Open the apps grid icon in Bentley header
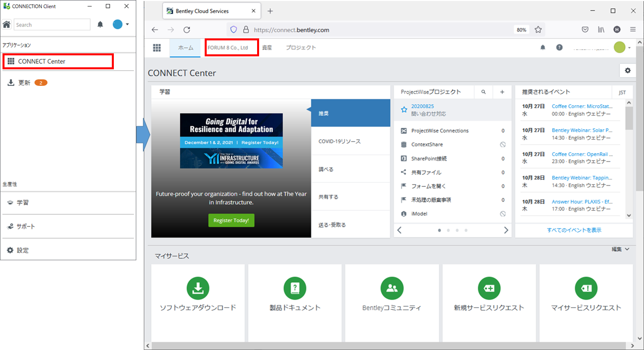 click(157, 47)
